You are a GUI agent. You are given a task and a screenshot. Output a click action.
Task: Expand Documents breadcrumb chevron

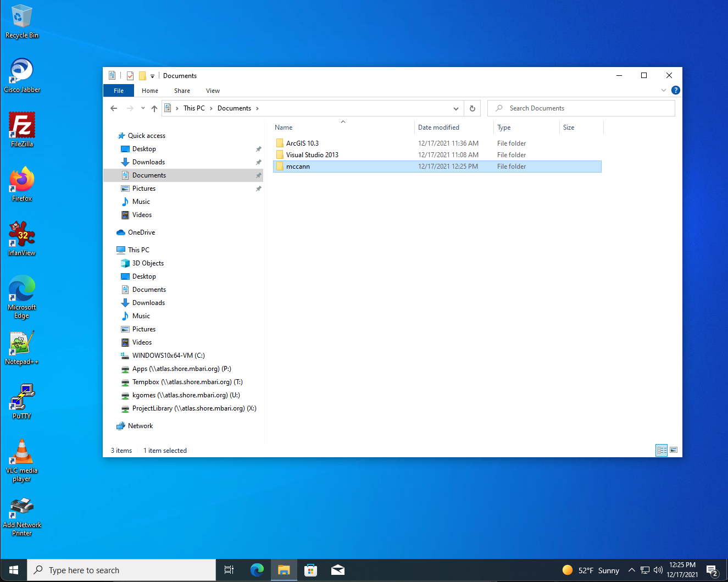(x=257, y=108)
